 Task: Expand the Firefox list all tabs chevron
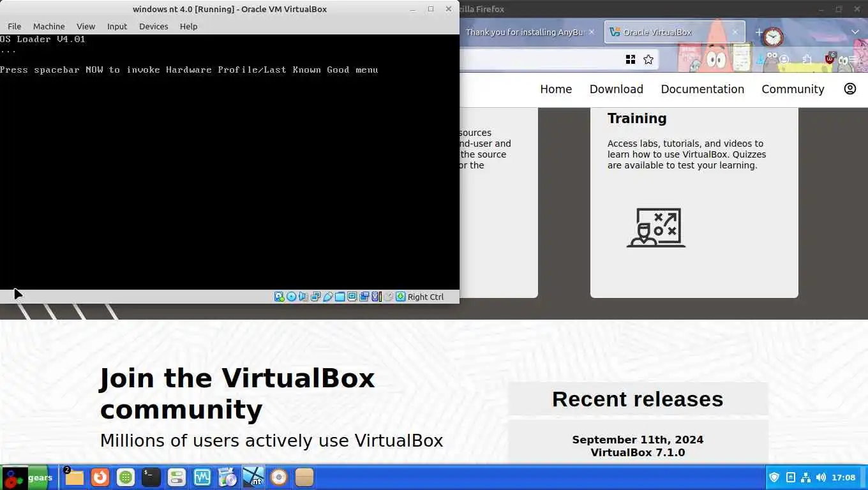coord(855,32)
